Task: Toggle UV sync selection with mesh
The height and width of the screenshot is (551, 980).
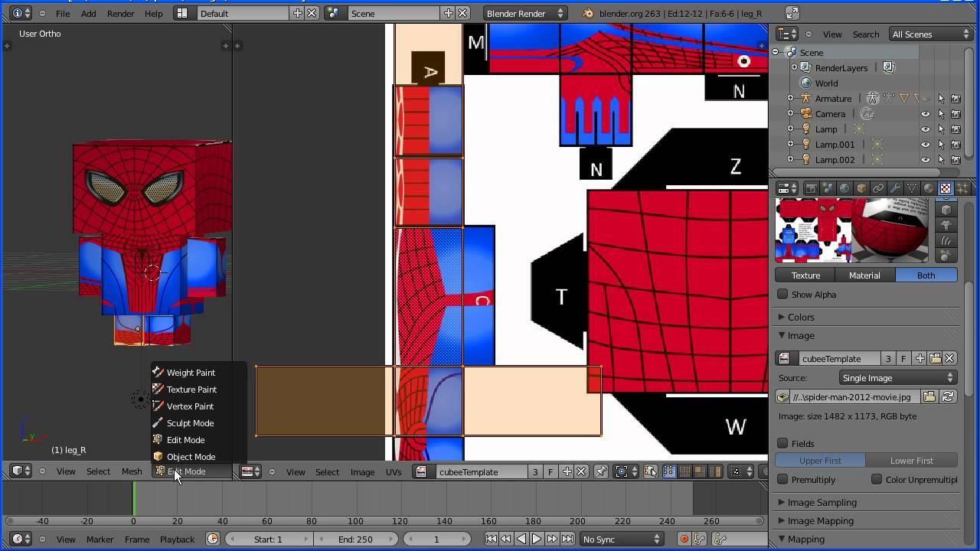Action: tap(651, 472)
